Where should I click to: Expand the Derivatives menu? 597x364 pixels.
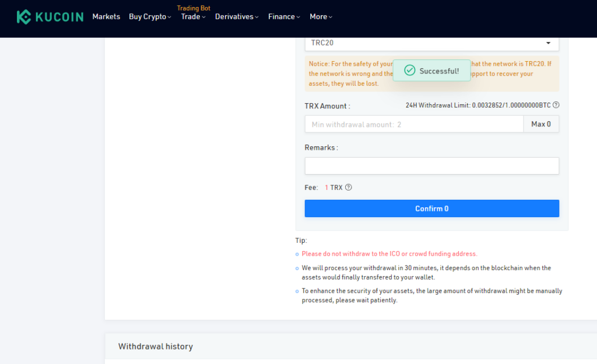pyautogui.click(x=237, y=17)
